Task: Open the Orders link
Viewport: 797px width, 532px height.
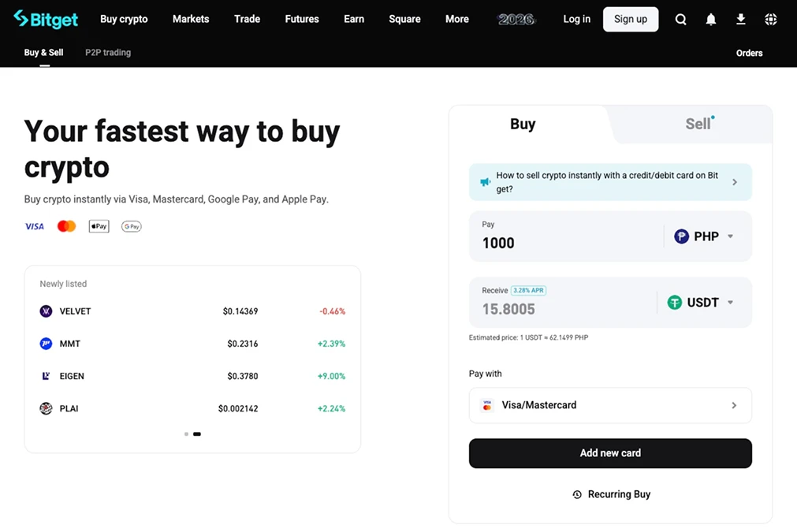Action: point(749,53)
